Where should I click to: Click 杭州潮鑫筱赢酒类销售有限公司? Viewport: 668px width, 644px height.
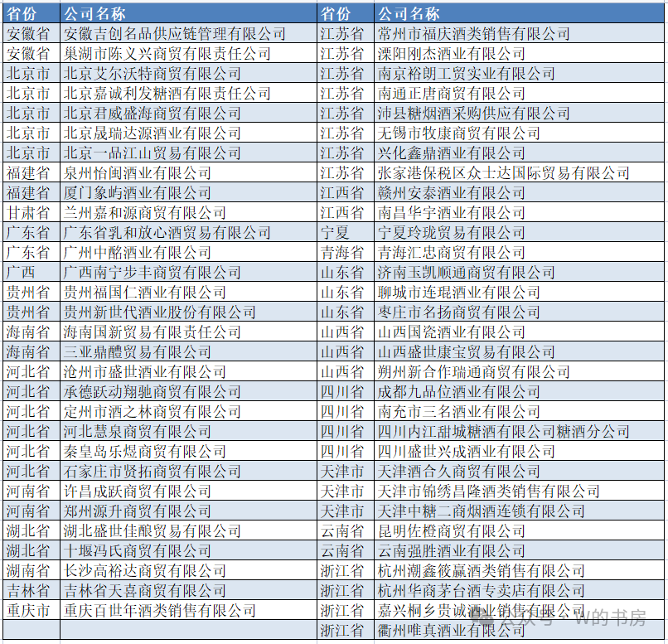pos(520,570)
